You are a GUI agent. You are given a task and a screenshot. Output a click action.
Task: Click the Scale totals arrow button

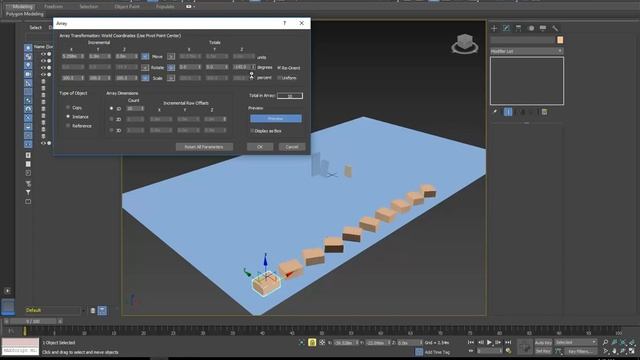pyautogui.click(x=171, y=78)
